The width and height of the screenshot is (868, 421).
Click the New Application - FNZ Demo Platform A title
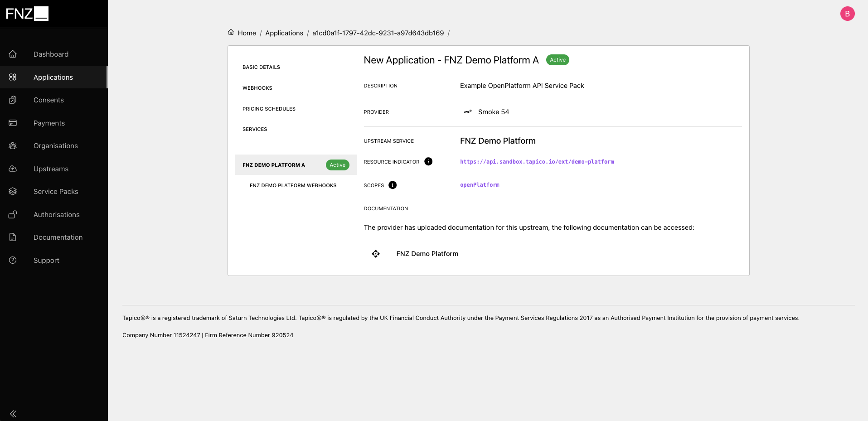pos(451,60)
